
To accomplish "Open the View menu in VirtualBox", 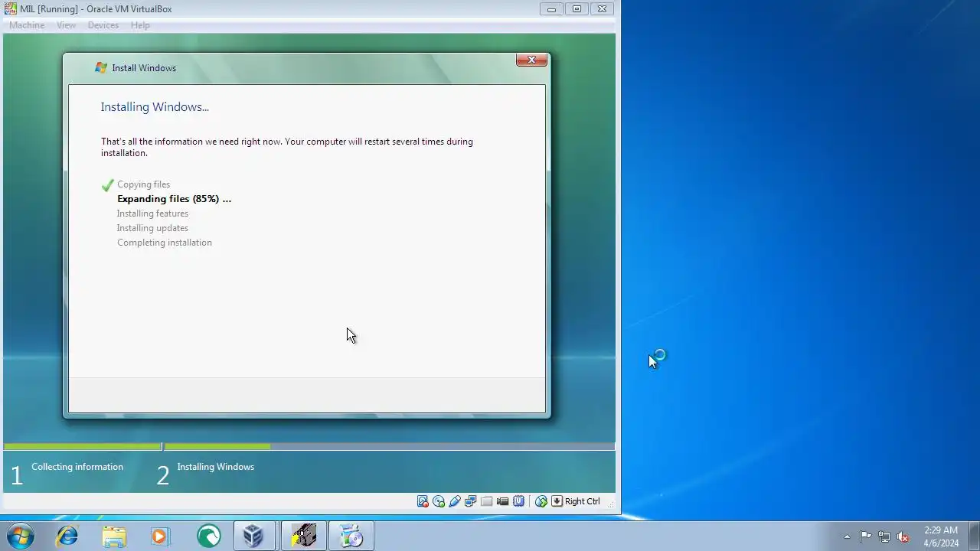I will (67, 25).
